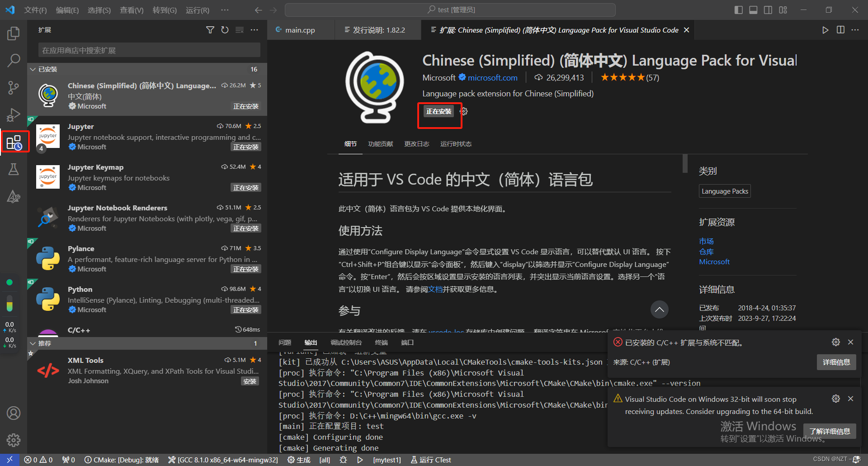The height and width of the screenshot is (466, 868).
Task: Go back with the navigation arrow
Action: click(x=258, y=10)
